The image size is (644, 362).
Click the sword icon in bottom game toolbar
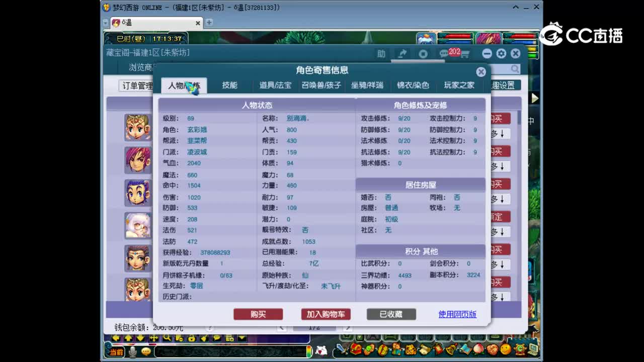click(x=343, y=349)
